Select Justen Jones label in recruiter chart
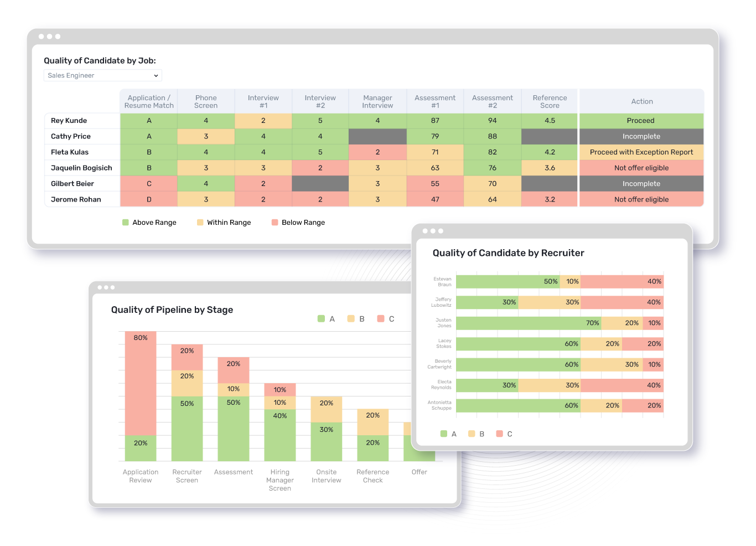 (443, 322)
